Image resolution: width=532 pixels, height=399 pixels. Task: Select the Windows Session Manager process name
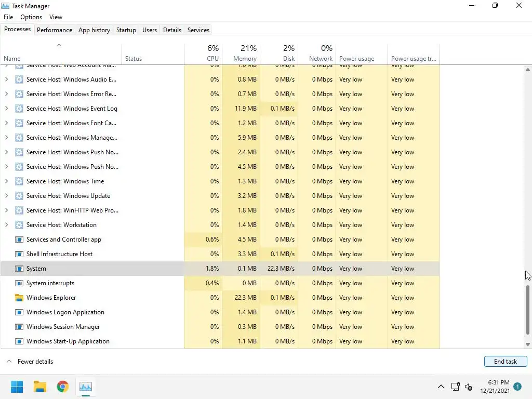(63, 327)
